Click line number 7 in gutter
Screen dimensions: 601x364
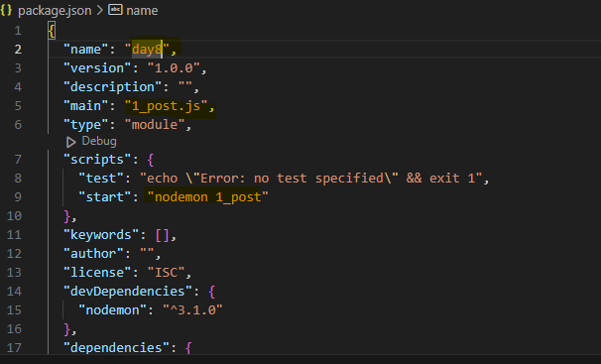pyautogui.click(x=18, y=159)
